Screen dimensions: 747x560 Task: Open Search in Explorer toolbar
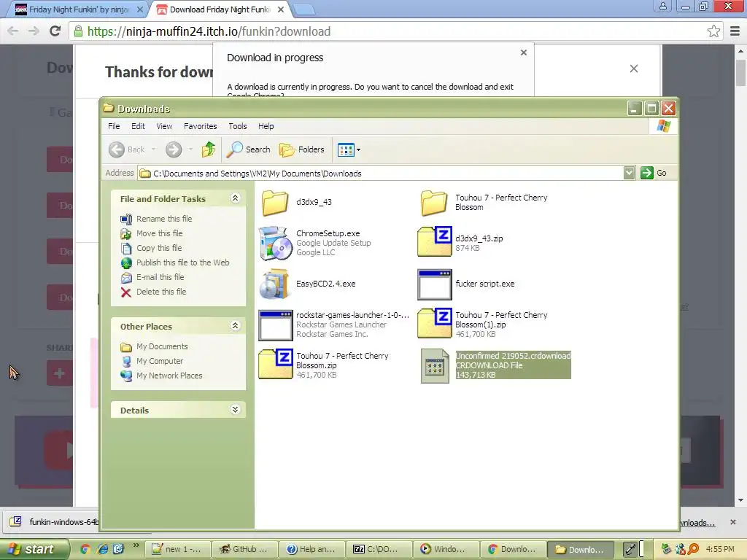point(249,149)
